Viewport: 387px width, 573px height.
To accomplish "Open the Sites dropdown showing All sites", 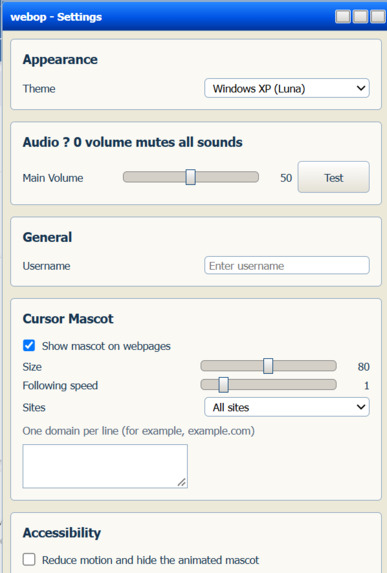I will tap(287, 407).
